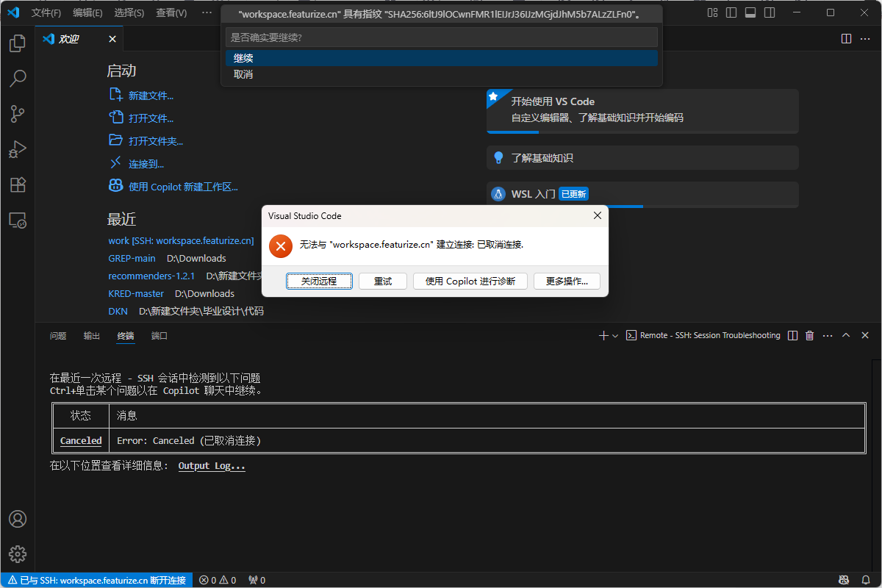882x588 pixels.
Task: Select the 欢迎 editor tab
Action: click(79, 39)
